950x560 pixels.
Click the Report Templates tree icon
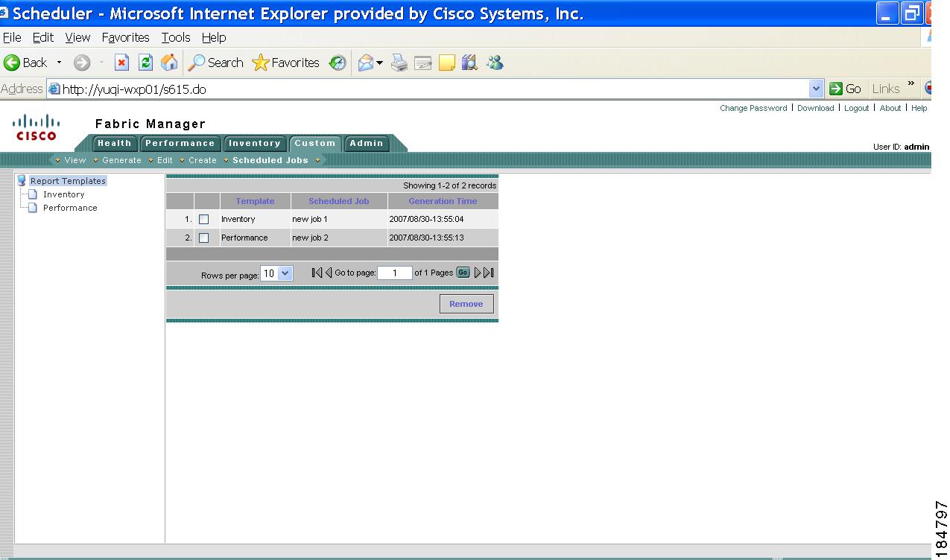click(x=22, y=180)
